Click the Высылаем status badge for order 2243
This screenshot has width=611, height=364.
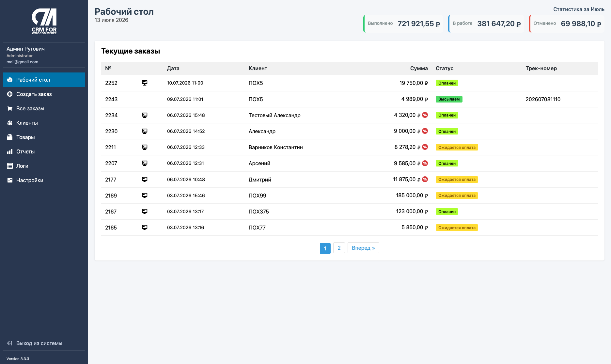click(449, 99)
